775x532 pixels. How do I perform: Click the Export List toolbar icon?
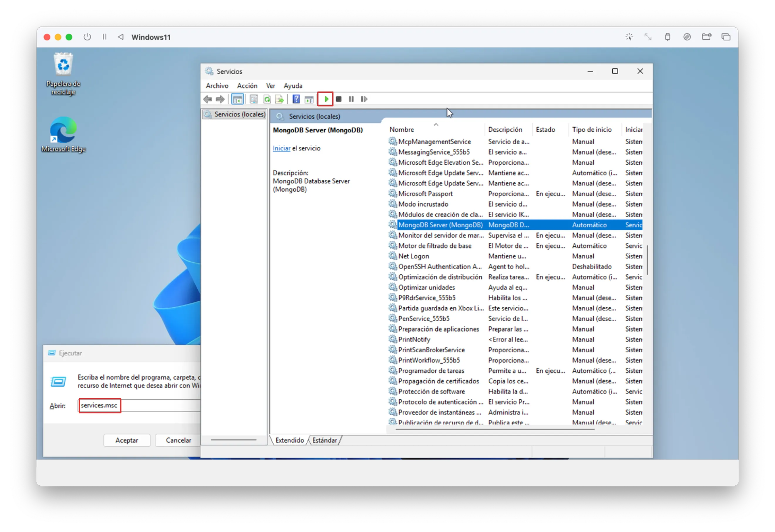click(279, 99)
